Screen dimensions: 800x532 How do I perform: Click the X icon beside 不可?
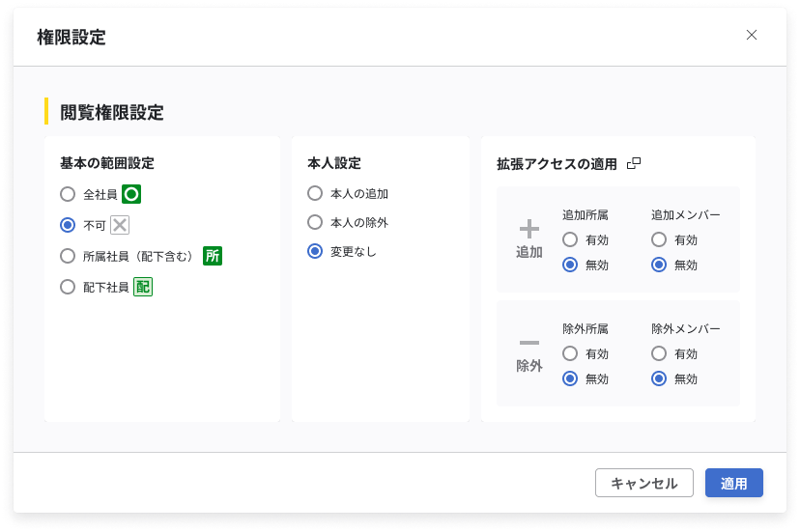[x=120, y=225]
